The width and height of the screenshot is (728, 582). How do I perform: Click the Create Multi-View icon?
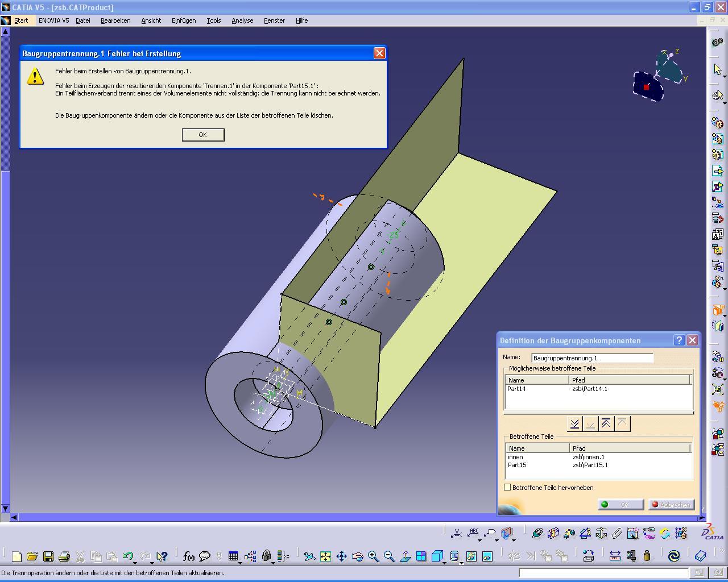point(421,556)
